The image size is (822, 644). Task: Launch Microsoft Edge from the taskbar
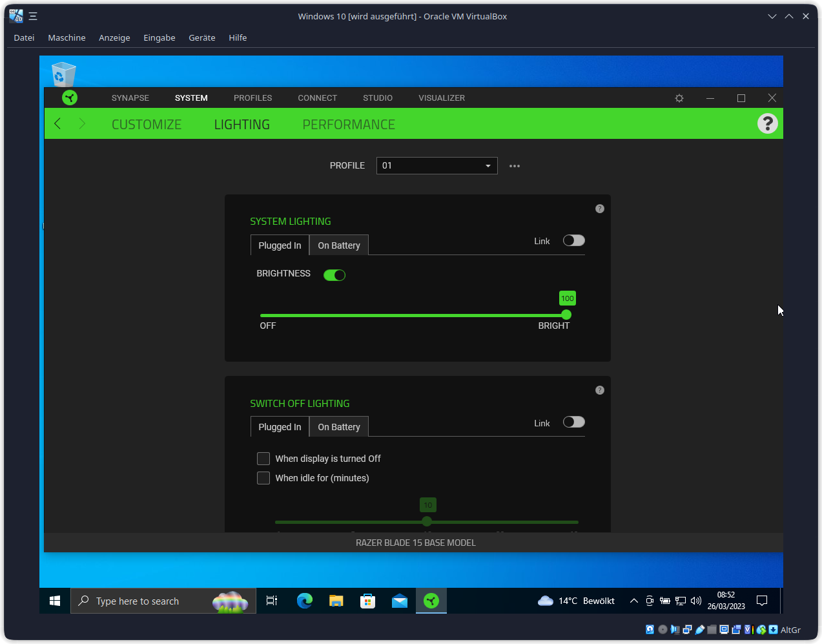(303, 600)
